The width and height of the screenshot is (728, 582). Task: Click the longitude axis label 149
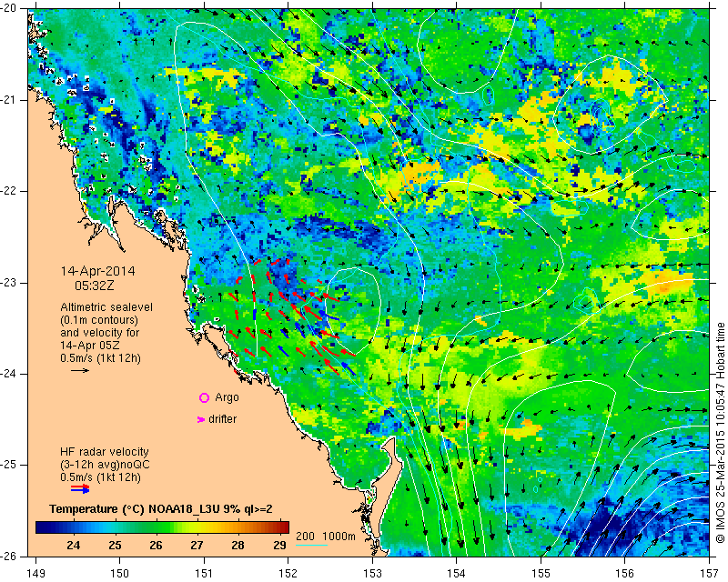(x=36, y=574)
